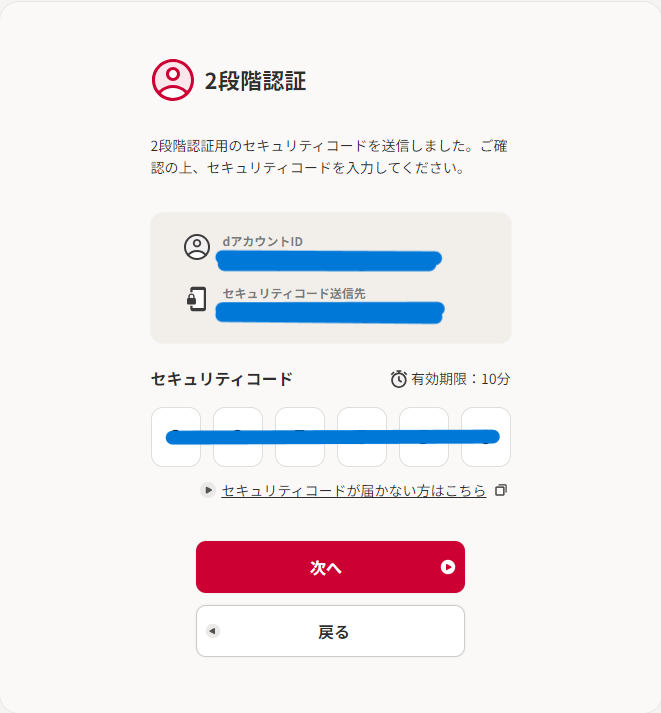
Task: Click the left arrow icon inside 戻る button
Action: coord(212,631)
